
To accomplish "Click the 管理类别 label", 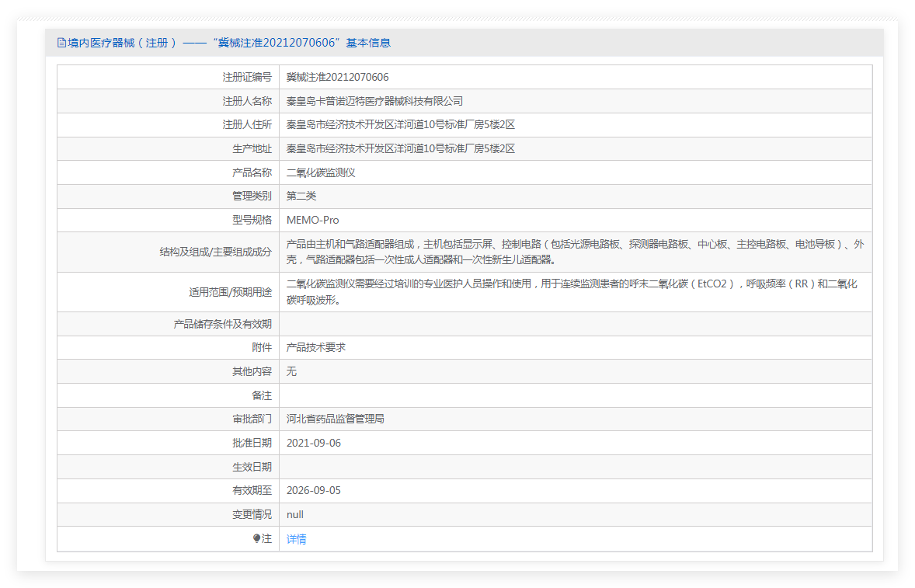I will coord(252,196).
